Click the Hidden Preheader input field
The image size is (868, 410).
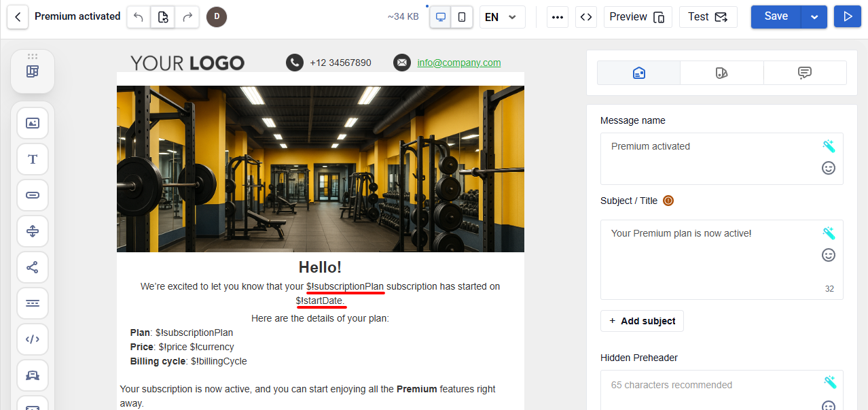tap(722, 390)
